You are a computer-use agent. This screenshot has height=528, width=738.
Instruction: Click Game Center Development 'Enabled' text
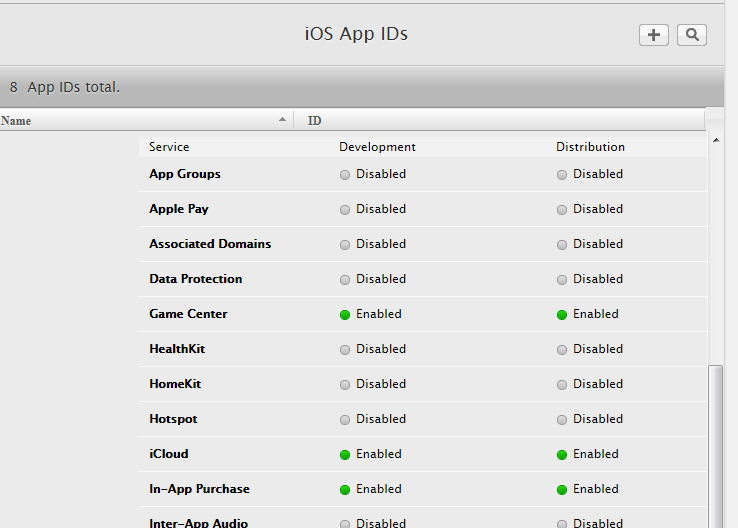point(379,314)
